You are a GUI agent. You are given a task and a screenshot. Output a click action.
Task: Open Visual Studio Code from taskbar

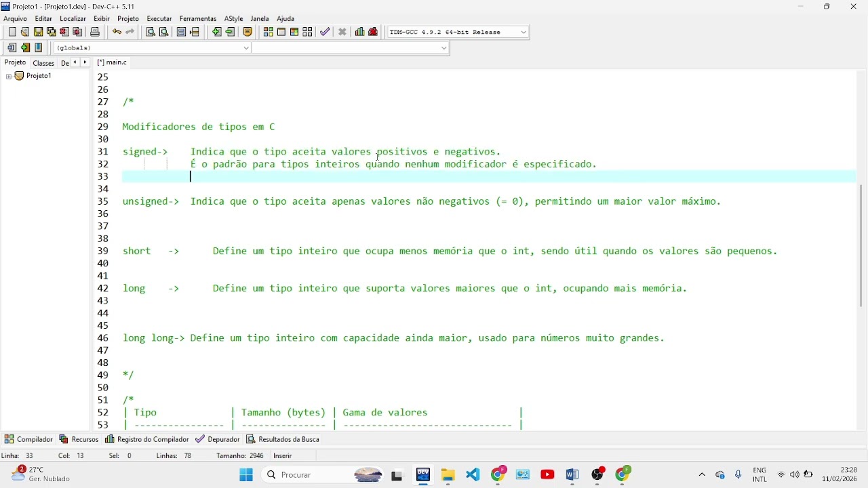(x=473, y=475)
